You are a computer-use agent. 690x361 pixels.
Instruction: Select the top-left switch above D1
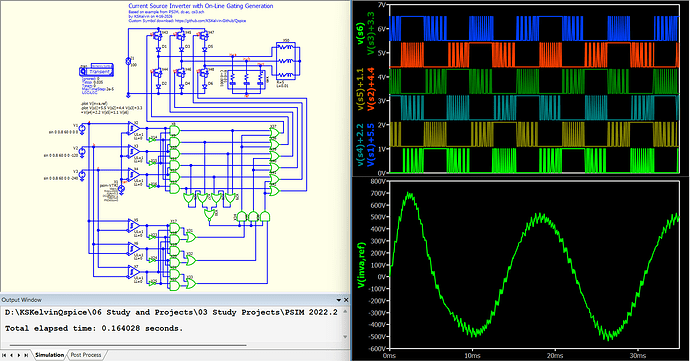tap(158, 36)
